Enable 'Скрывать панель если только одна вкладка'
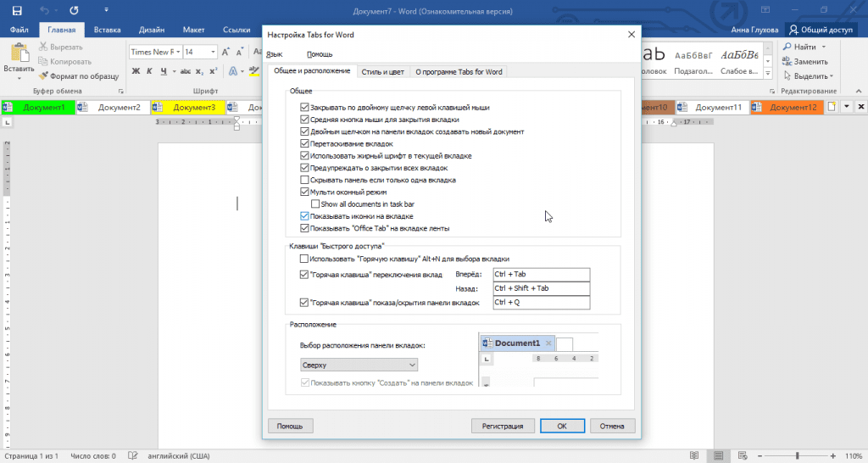The width and height of the screenshot is (868, 463). [x=304, y=180]
